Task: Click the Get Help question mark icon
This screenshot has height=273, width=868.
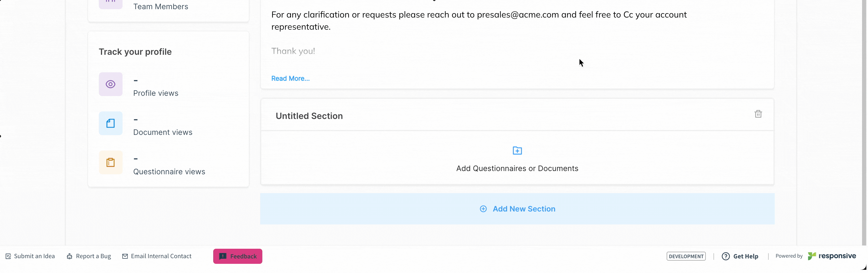Action: click(726, 256)
